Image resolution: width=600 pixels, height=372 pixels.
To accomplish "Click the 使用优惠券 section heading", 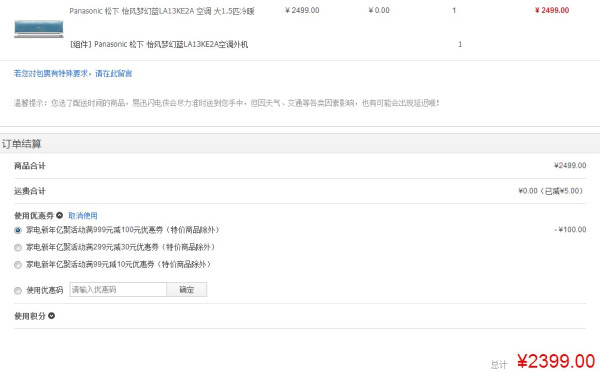I will (x=34, y=216).
